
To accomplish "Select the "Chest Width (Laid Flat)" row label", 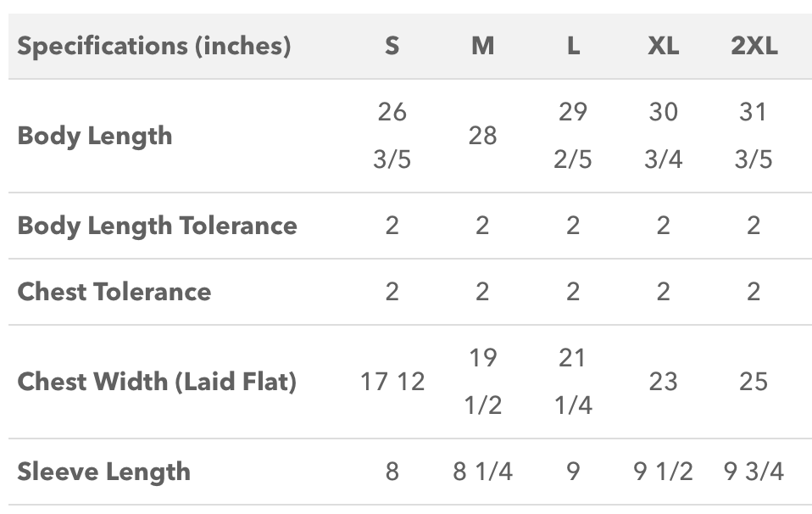I will (x=157, y=382).
